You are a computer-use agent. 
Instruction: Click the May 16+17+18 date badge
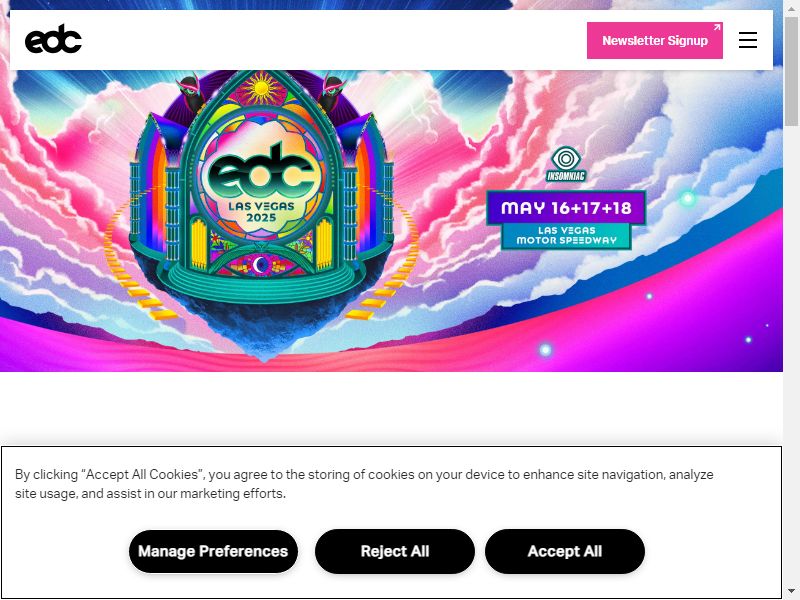coord(566,208)
